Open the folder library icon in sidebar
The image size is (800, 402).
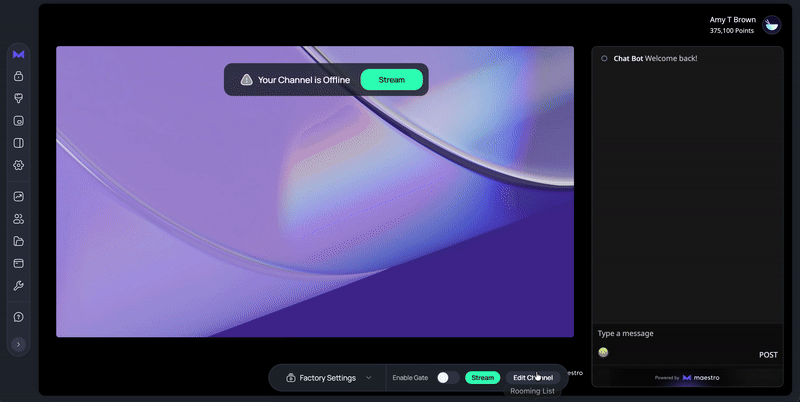[x=19, y=241]
